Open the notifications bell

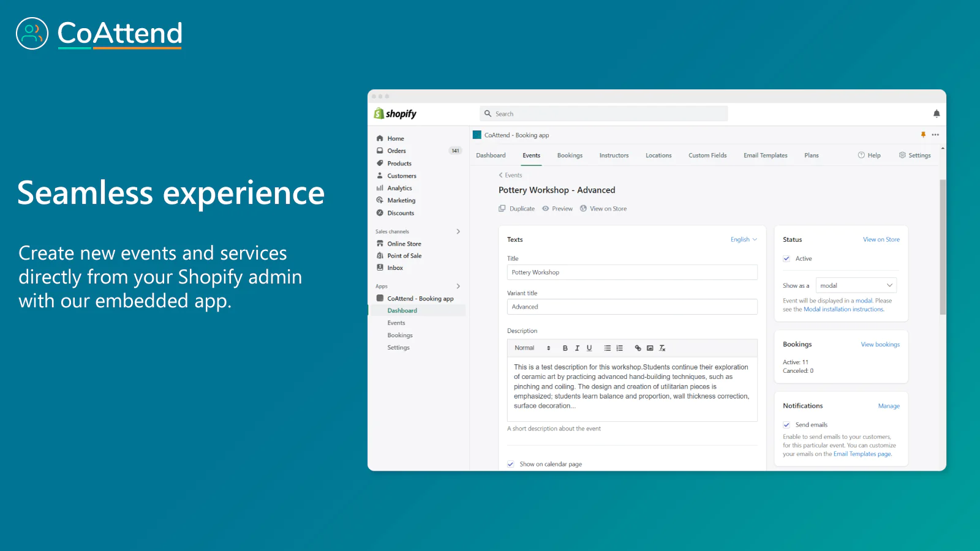click(x=937, y=113)
